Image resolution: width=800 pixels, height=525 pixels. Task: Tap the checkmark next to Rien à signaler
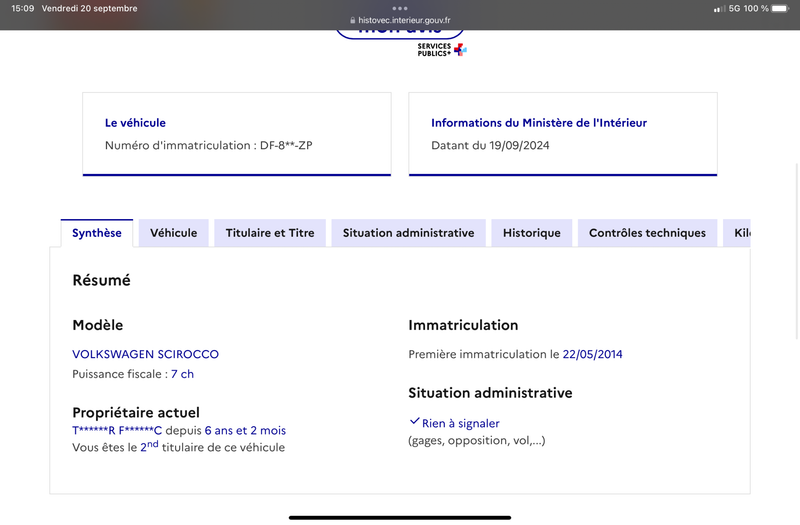coord(414,421)
